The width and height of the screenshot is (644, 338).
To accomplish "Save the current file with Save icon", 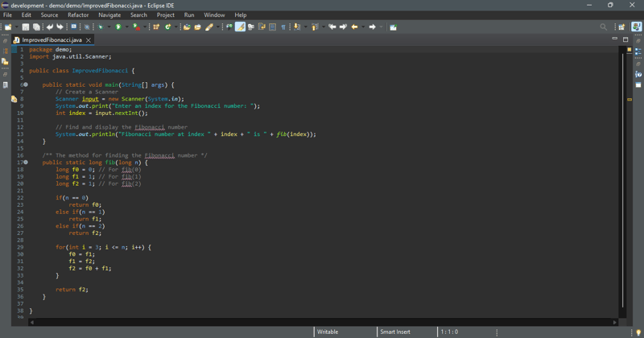I will pyautogui.click(x=26, y=27).
